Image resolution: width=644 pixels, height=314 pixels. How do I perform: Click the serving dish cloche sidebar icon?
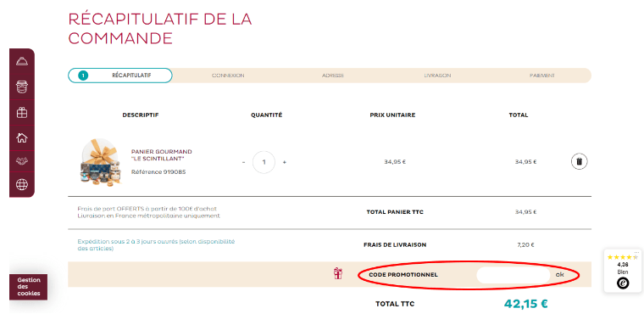tap(22, 62)
